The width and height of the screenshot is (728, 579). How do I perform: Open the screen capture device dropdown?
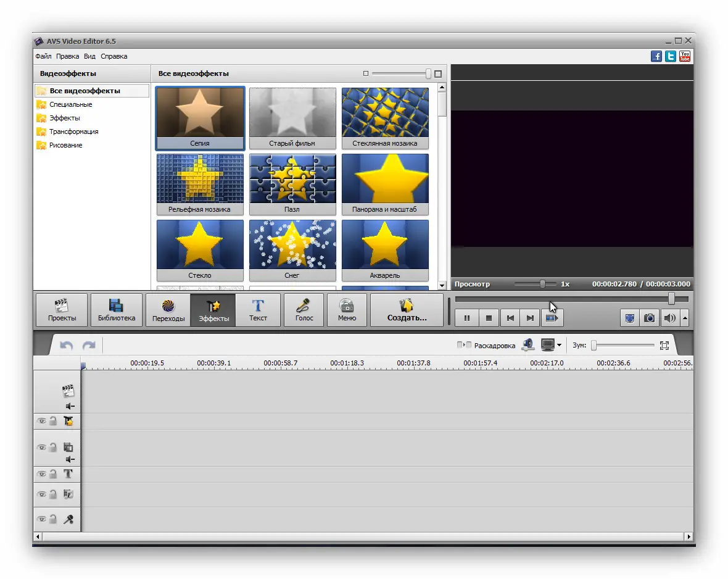(559, 345)
